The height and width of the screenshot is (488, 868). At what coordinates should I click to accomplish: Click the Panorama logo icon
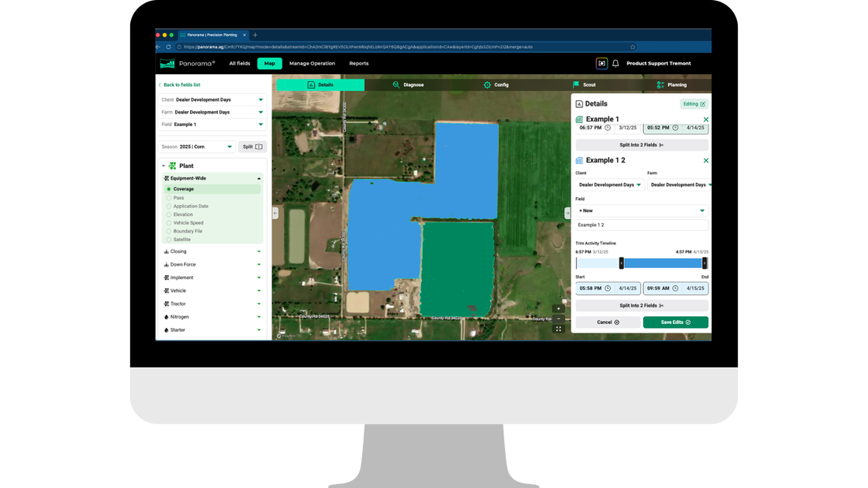click(x=167, y=64)
